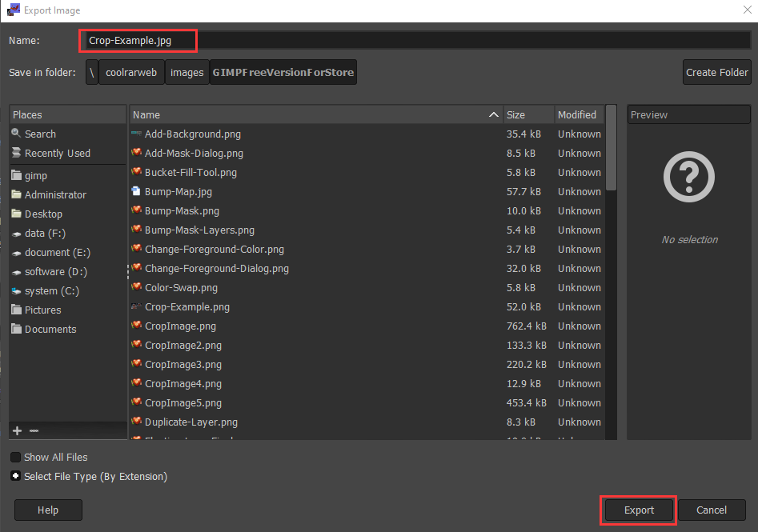Click the Search magnifier icon in Places

16,134
